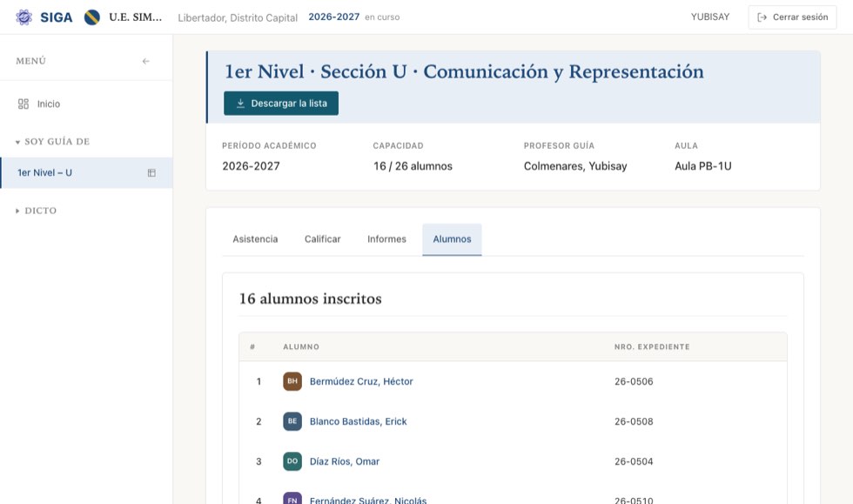Download the list with Descargar la lista
The height and width of the screenshot is (504, 853).
coord(281,104)
